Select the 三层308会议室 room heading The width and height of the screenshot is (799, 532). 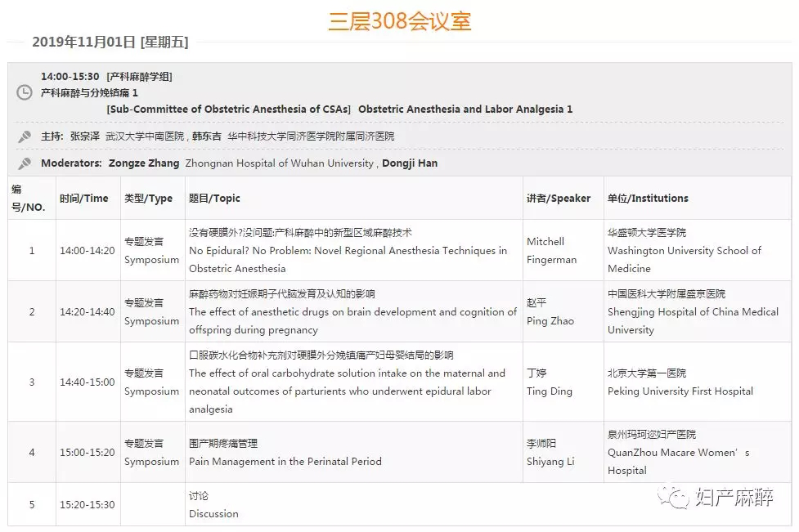coord(399,21)
